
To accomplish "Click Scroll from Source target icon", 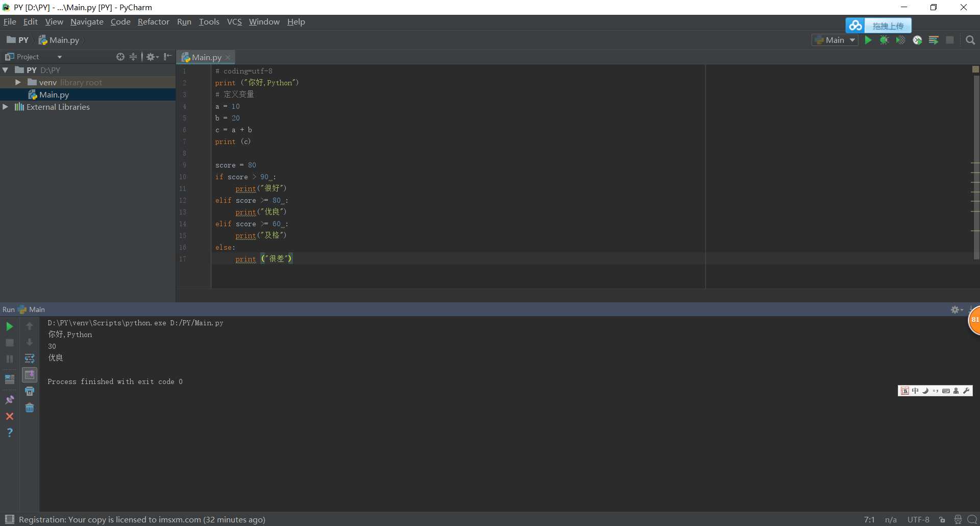I will coord(120,57).
